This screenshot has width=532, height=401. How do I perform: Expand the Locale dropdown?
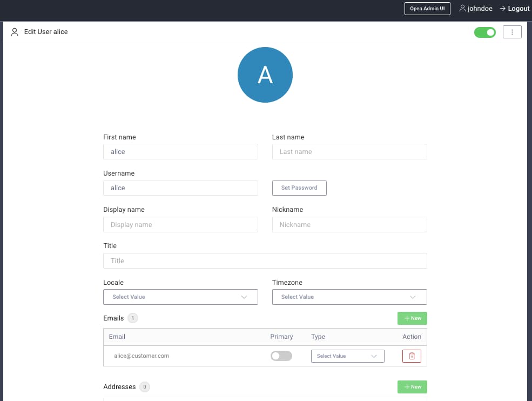[180, 297]
